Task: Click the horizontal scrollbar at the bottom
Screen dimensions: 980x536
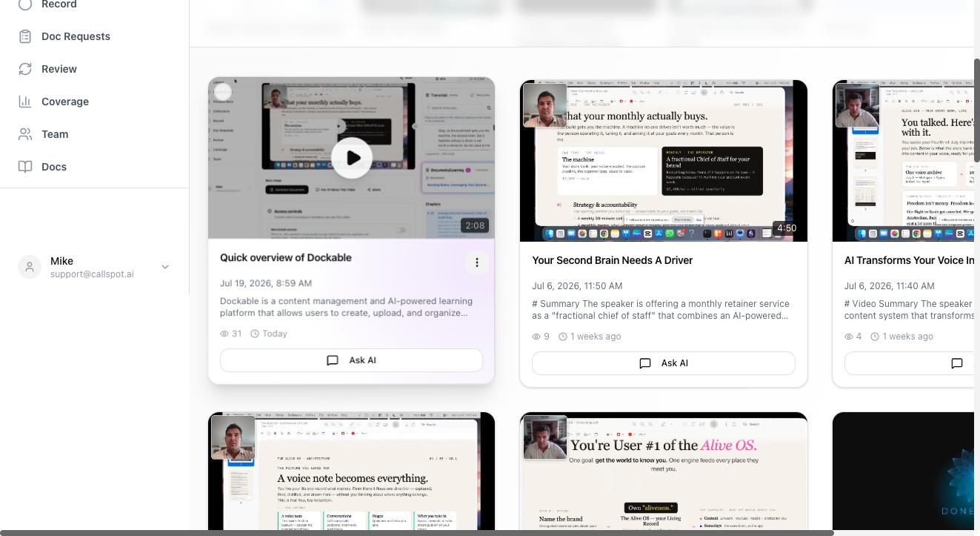Action: click(417, 532)
